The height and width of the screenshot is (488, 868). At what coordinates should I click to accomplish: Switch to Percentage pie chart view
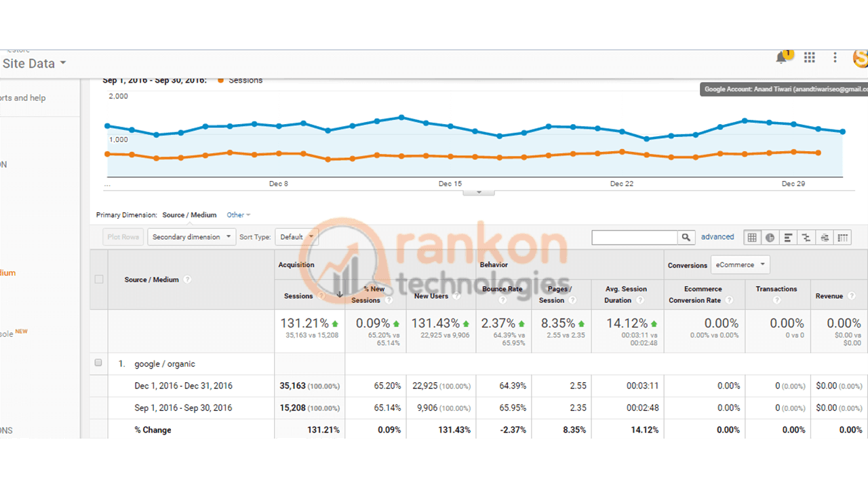click(x=770, y=237)
